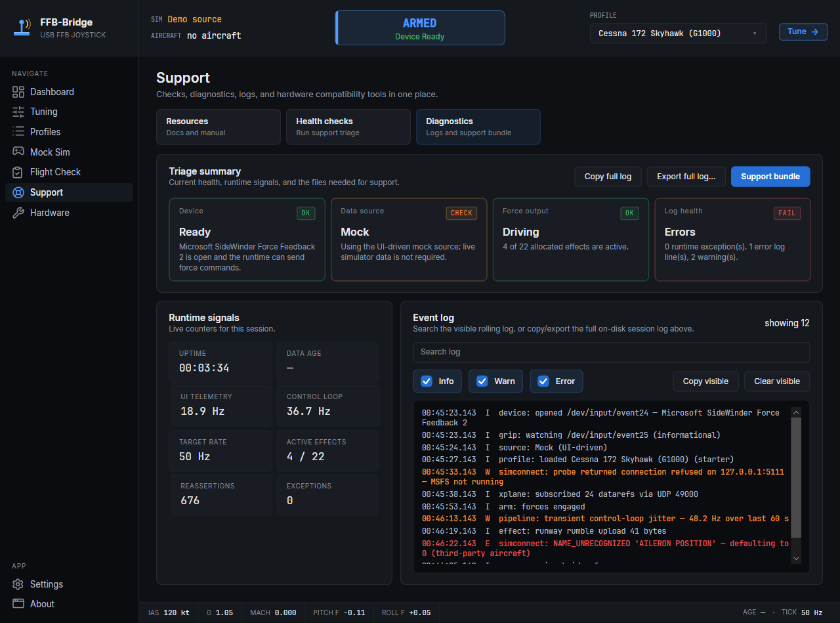The width and height of the screenshot is (840, 623).
Task: Click Clear visible button
Action: [777, 381]
